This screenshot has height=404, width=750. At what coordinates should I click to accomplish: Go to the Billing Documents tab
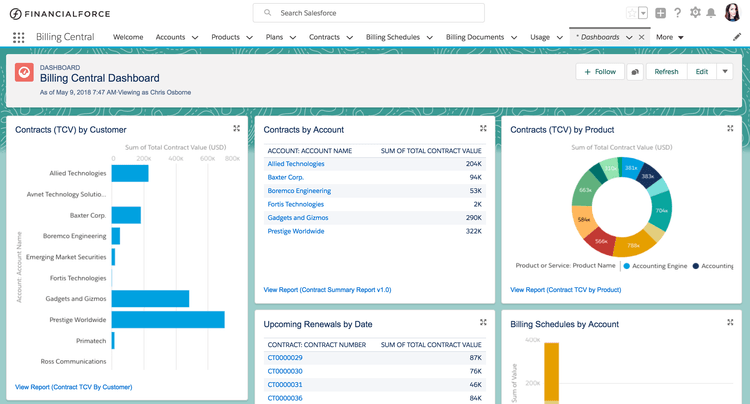(475, 37)
